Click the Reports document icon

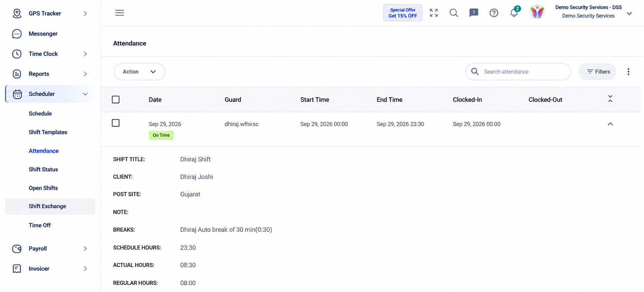(17, 74)
